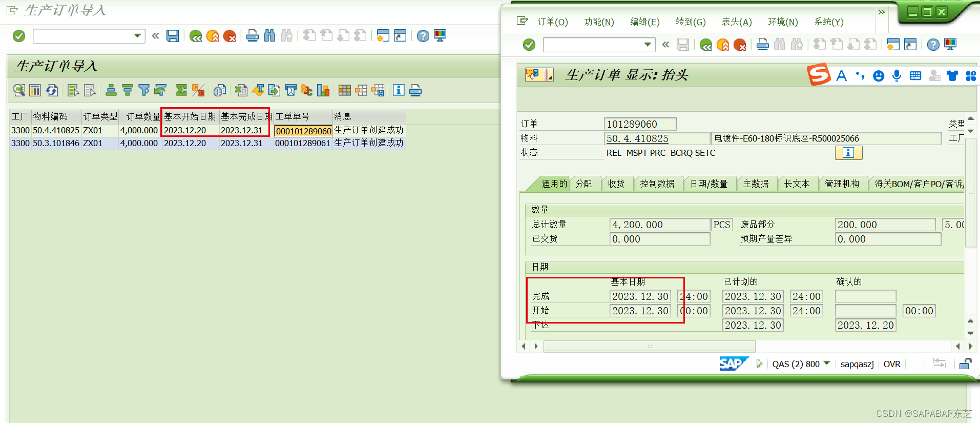Open command field dropdown in 生产订单导入 window
980x423 pixels.
[x=137, y=36]
